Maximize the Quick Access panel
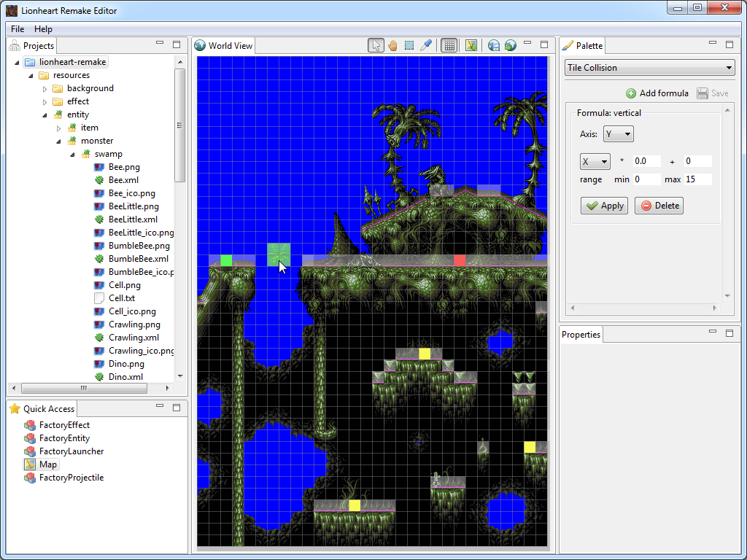Viewport: 747px width, 560px height. (177, 408)
